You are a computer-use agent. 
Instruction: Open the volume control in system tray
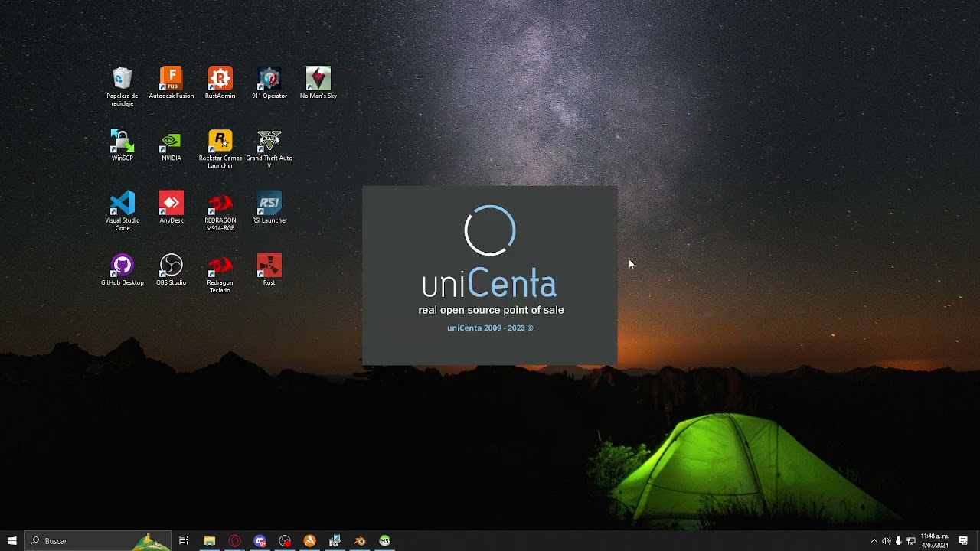tap(886, 541)
